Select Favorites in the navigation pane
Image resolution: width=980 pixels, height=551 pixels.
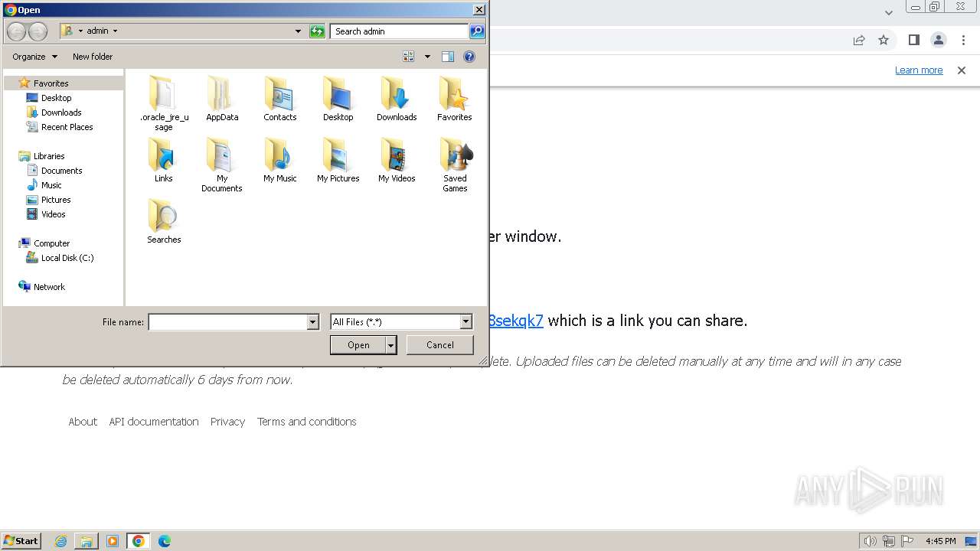coord(51,83)
